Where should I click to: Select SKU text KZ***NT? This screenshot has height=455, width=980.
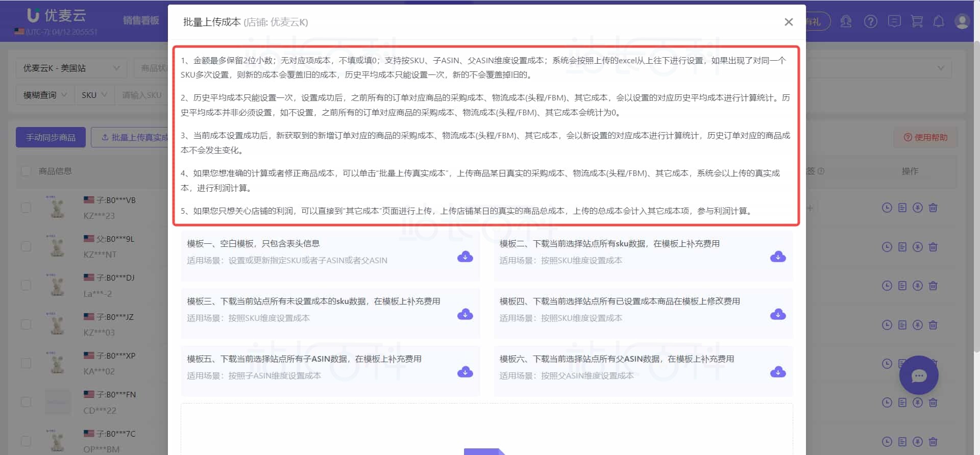point(100,255)
